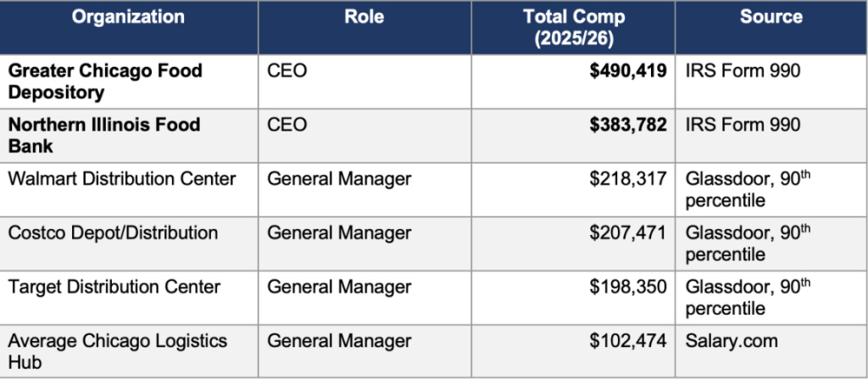
Task: Select the Northern Illinois Food Bank cell
Action: (x=104, y=136)
